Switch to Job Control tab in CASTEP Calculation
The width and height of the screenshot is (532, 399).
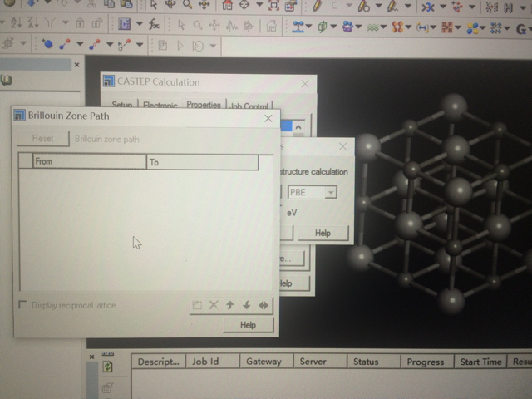click(x=249, y=106)
